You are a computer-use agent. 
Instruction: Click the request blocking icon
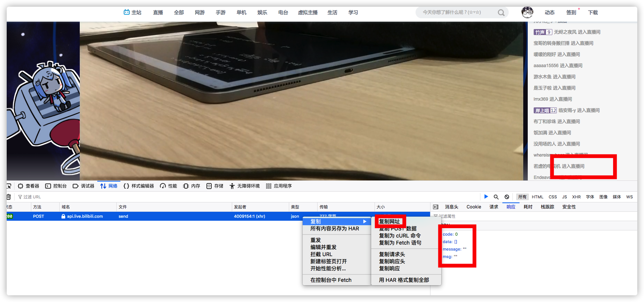(x=507, y=197)
